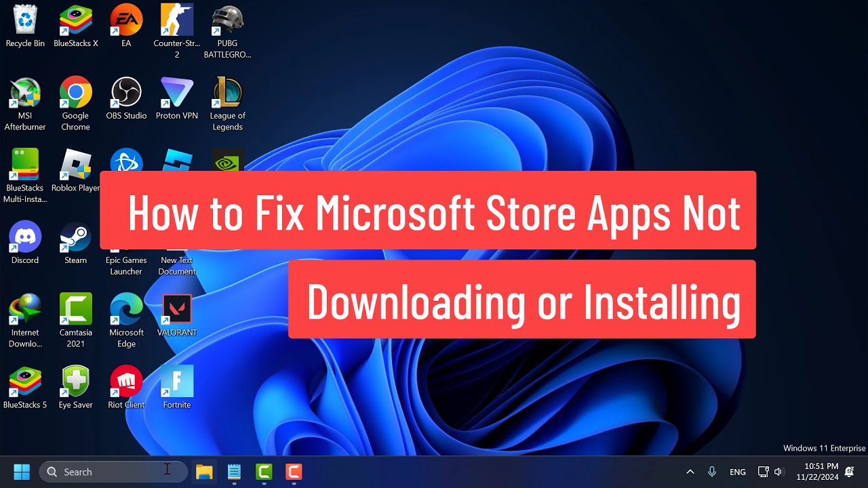Screen dimensions: 868x488
Task: Select the Epic Games Launcher label
Action: click(126, 266)
